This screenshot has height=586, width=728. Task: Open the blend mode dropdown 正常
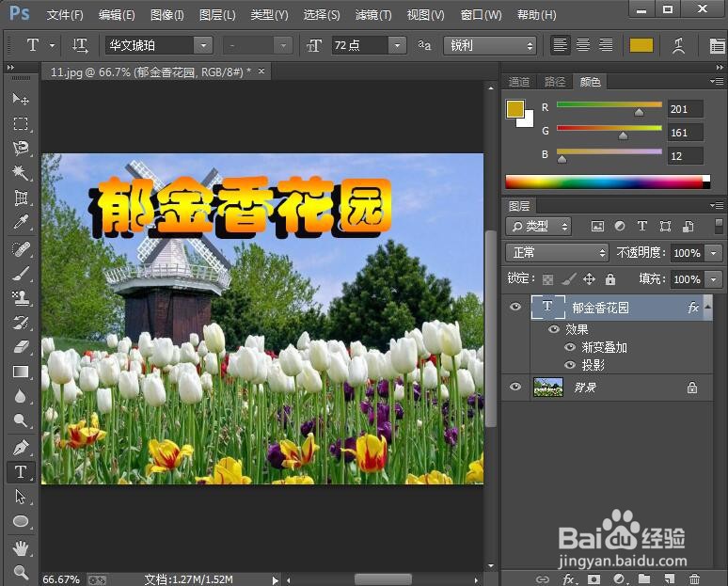tap(557, 253)
